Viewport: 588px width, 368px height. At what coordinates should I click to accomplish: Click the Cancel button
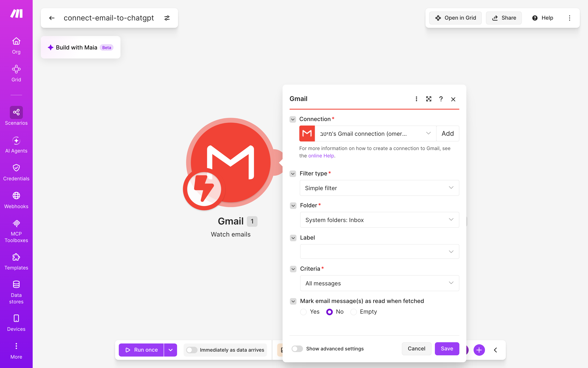[x=416, y=349]
